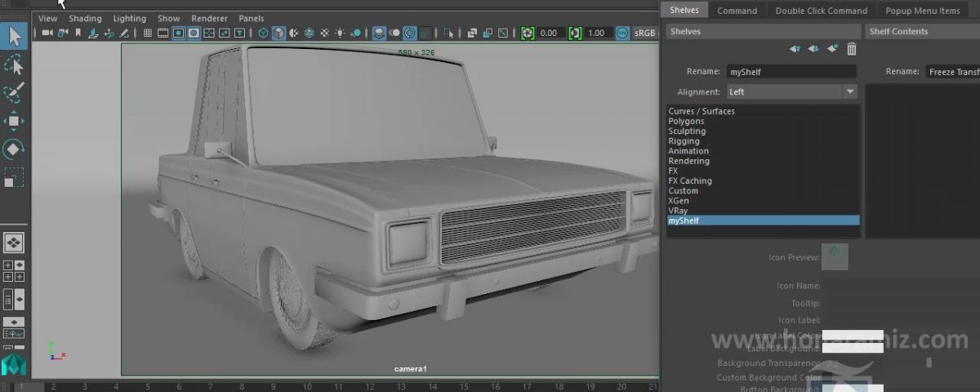Activate the Lasso select tool
Viewport: 980px width, 392px height.
pyautogui.click(x=14, y=65)
